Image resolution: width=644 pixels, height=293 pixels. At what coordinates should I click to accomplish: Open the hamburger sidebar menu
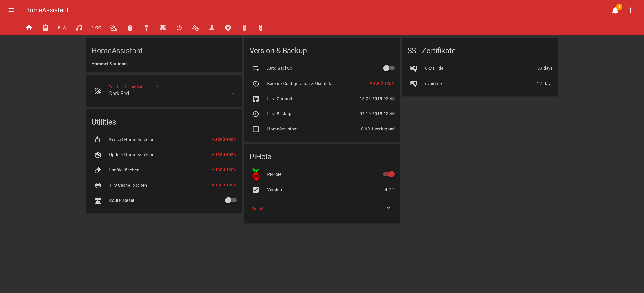[11, 10]
